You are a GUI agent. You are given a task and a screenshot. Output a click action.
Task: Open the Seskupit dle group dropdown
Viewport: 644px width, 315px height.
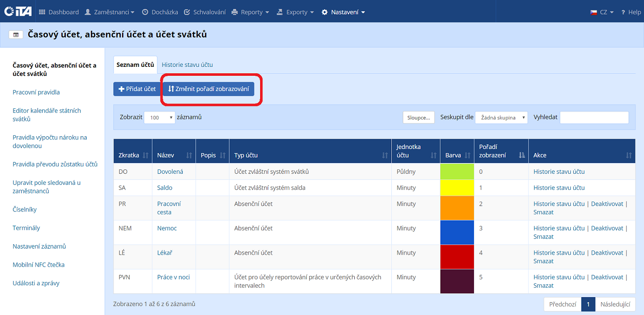pyautogui.click(x=501, y=117)
